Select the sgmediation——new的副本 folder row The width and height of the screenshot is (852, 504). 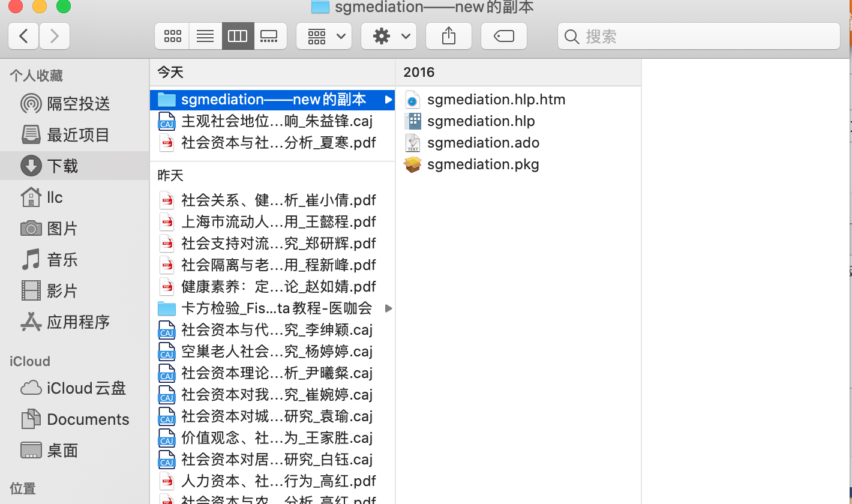[272, 100]
